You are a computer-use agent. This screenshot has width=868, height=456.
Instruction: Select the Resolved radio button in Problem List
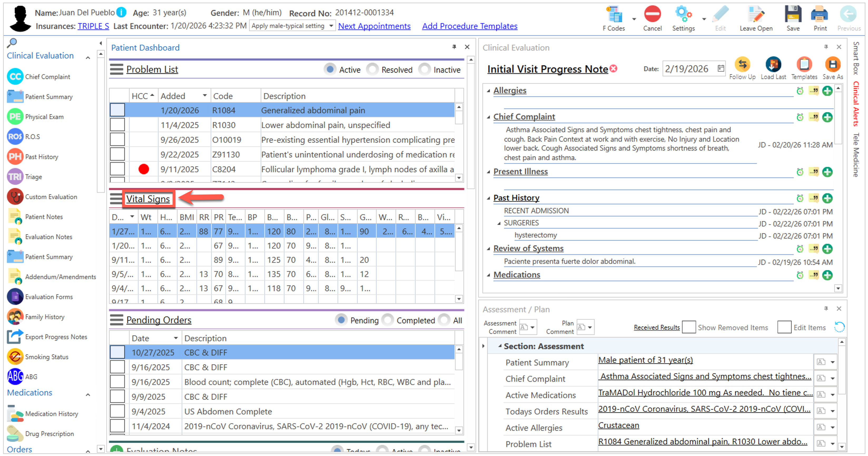tap(373, 70)
